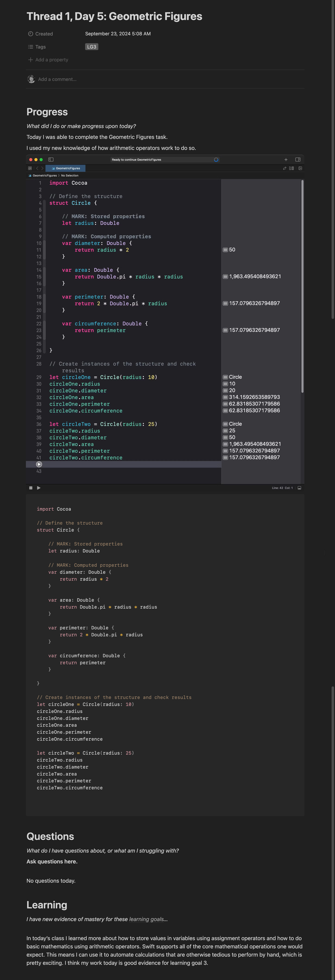
Task: Click the add editor on right icon
Action: pyautogui.click(x=300, y=168)
